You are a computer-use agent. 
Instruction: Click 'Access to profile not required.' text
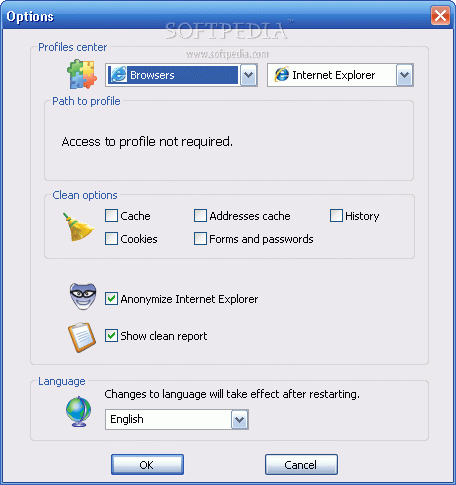pos(147,142)
